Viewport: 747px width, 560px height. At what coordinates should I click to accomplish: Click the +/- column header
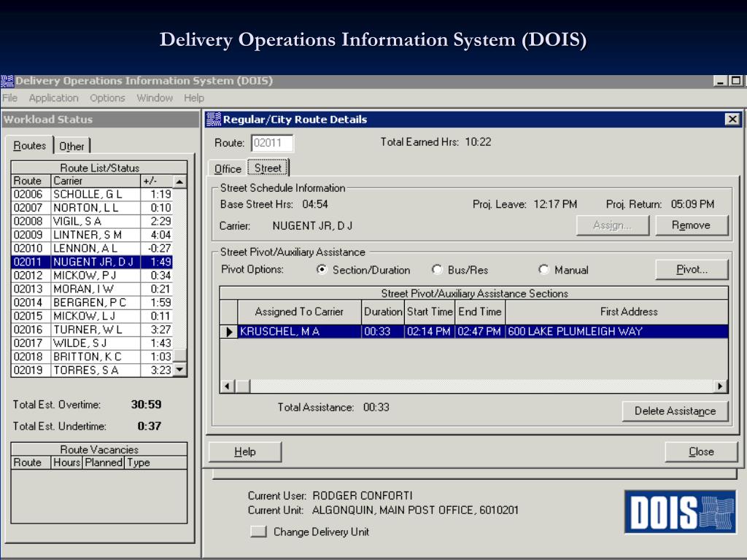point(157,181)
